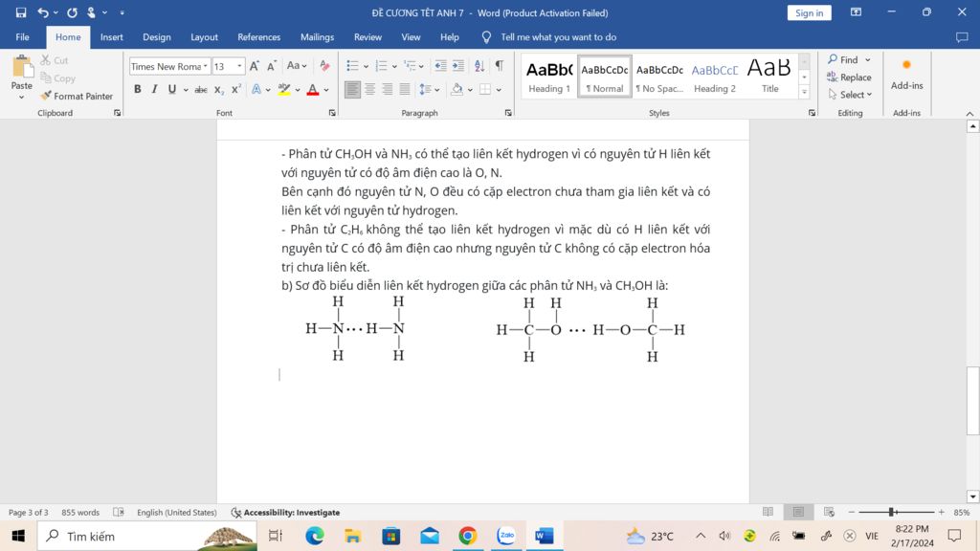Increase paragraph indent
This screenshot has width=980, height=551.
(x=458, y=66)
